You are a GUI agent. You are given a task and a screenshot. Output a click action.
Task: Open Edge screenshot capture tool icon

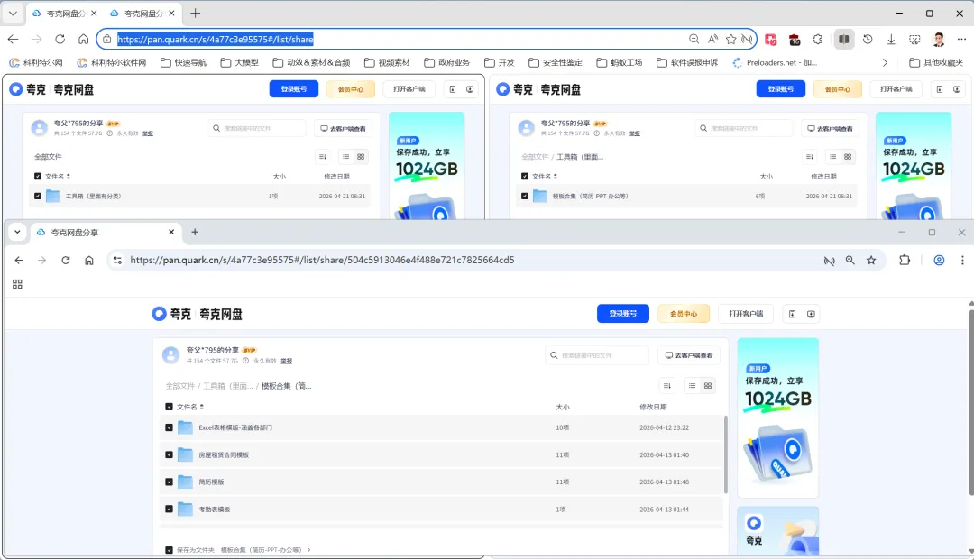point(914,39)
